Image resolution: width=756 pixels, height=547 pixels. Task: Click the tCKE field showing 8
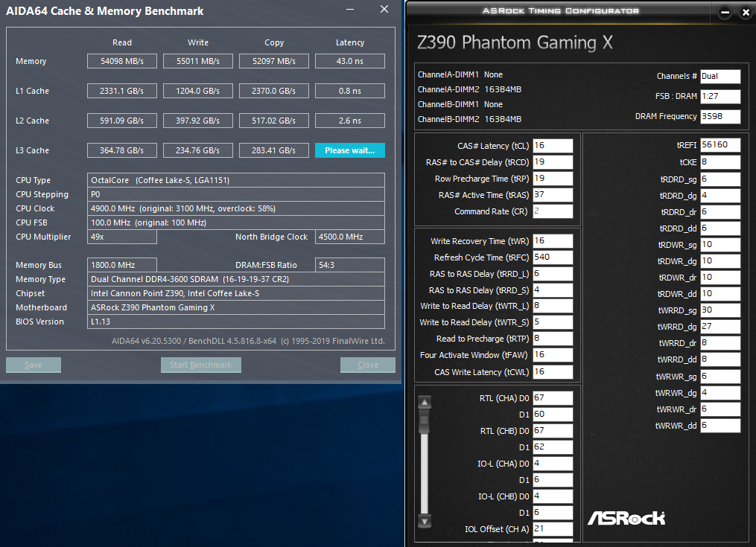[x=720, y=162]
